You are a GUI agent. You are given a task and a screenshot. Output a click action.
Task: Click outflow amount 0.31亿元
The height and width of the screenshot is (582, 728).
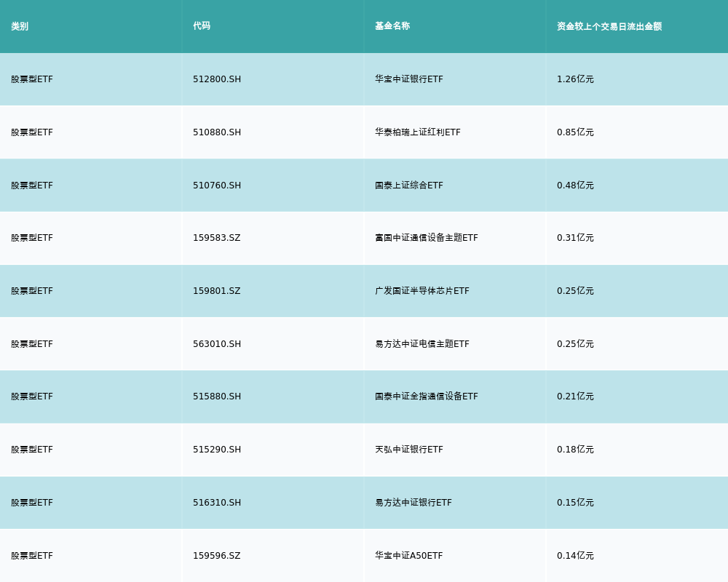click(x=575, y=238)
